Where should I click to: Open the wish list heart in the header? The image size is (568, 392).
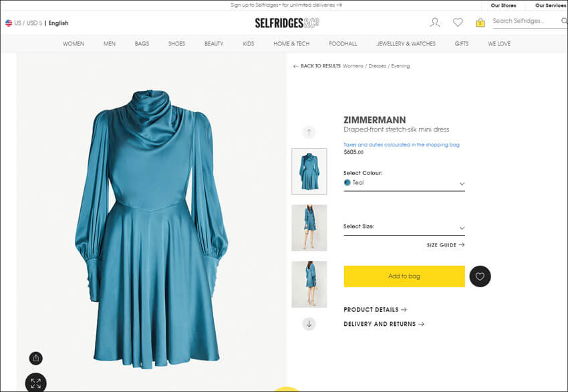click(458, 23)
